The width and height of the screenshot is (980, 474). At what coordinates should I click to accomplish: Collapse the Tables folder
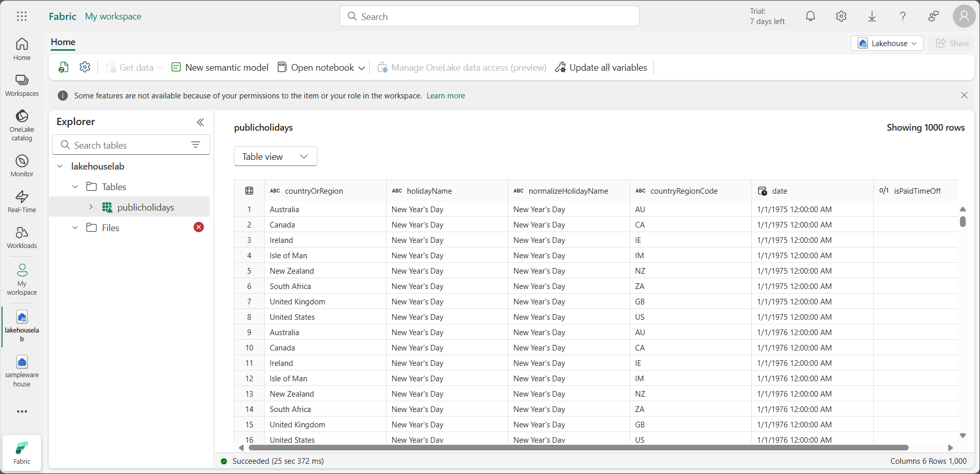(x=75, y=187)
